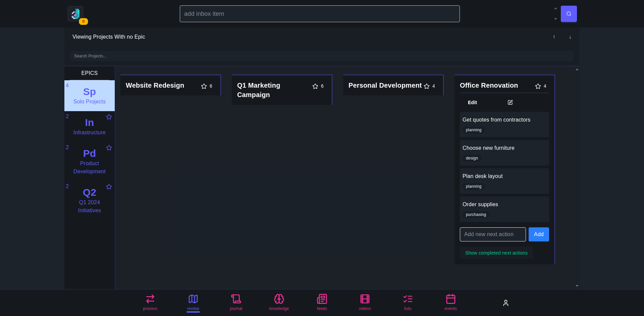
Task: Toggle star on Website Redesign project
Action: (x=204, y=86)
